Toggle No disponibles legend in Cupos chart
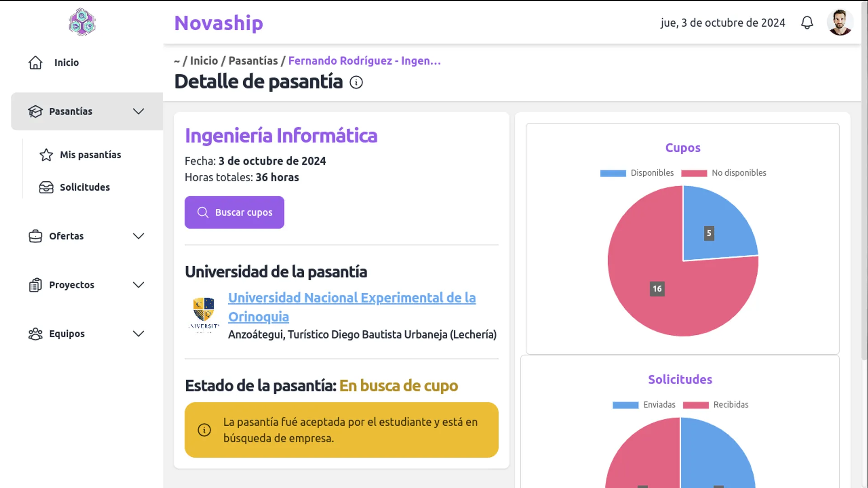The height and width of the screenshot is (488, 868). point(723,173)
